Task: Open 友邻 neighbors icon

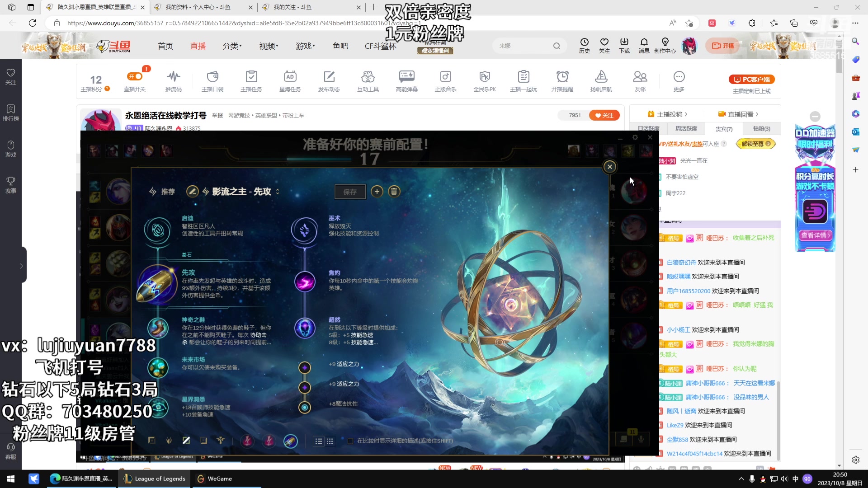Action: [x=640, y=81]
